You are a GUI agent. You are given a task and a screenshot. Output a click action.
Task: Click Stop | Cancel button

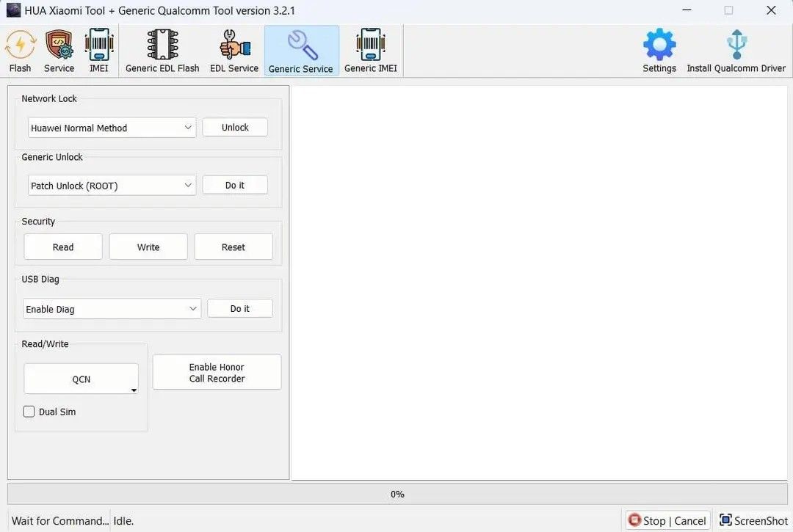(x=667, y=520)
